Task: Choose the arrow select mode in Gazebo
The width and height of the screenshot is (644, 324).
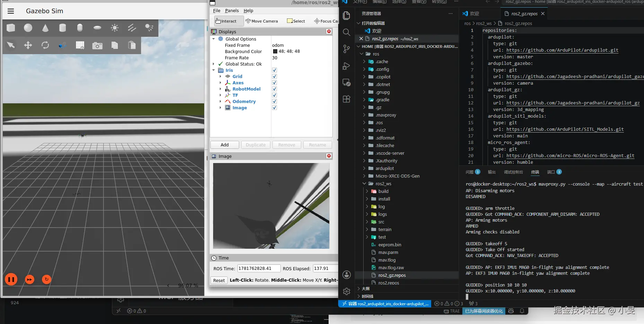Action: point(11,45)
